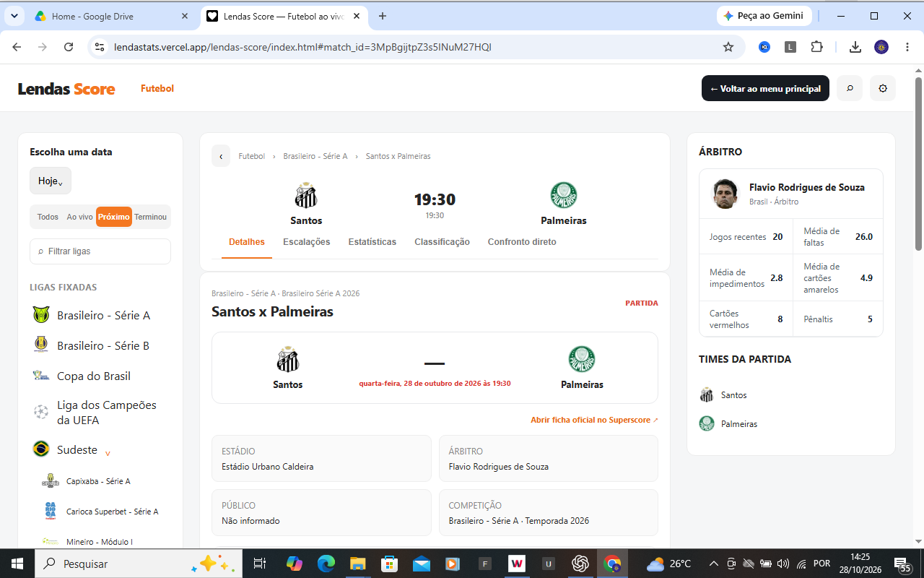Filter matches by Terminou
The height and width of the screenshot is (578, 924).
[150, 217]
